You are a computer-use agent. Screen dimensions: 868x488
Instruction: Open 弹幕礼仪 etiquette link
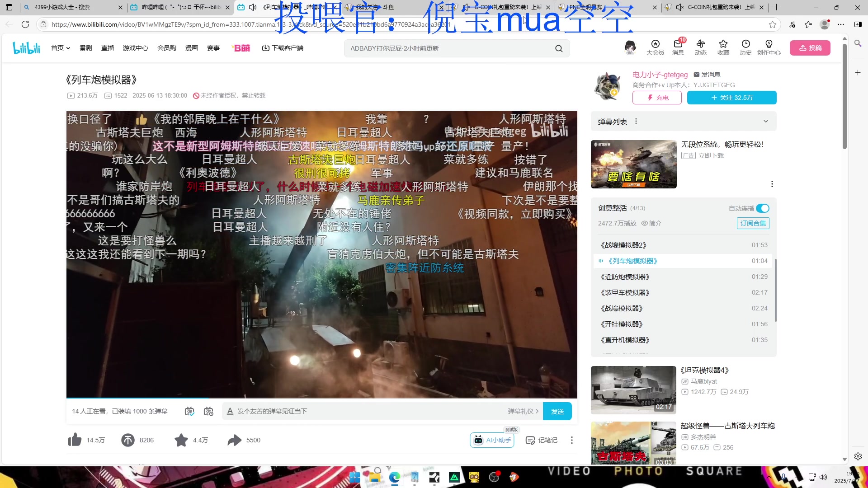pos(523,411)
